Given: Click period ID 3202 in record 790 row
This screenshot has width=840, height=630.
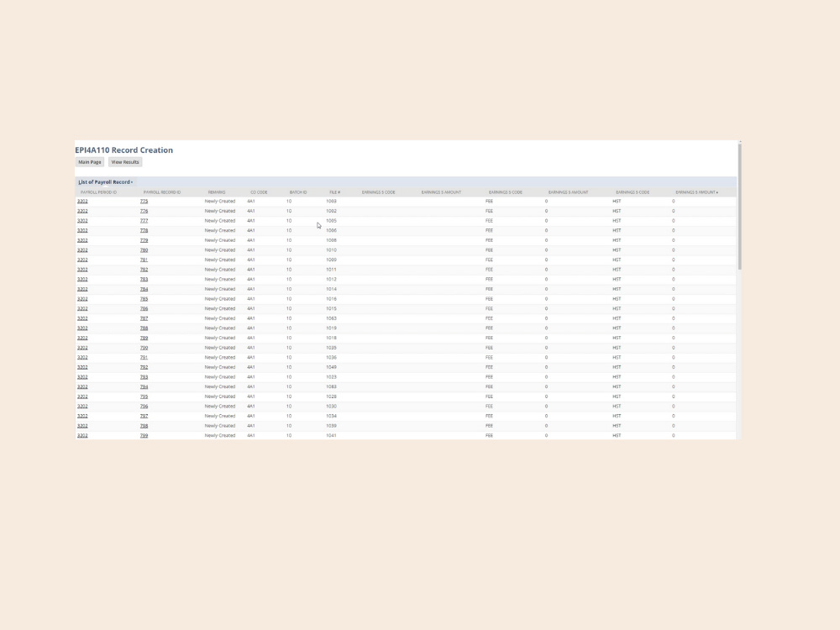Looking at the screenshot, I should coord(82,348).
